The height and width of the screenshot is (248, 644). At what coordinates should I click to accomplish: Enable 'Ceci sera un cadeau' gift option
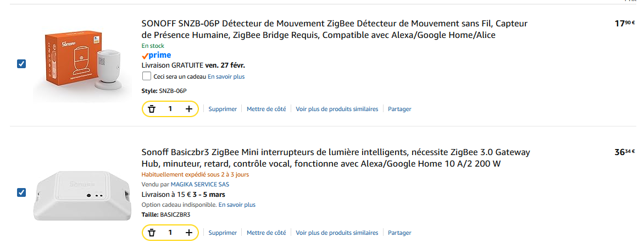click(147, 76)
